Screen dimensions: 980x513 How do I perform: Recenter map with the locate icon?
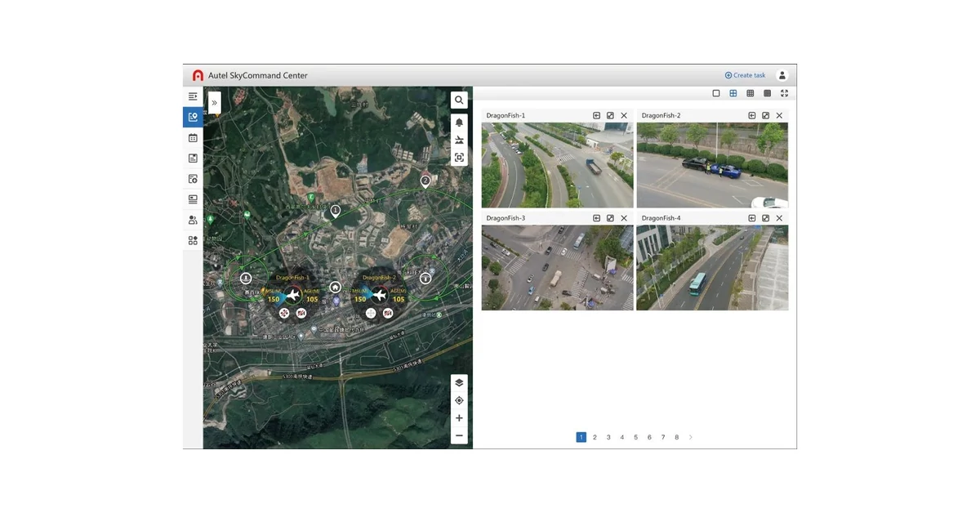459,400
